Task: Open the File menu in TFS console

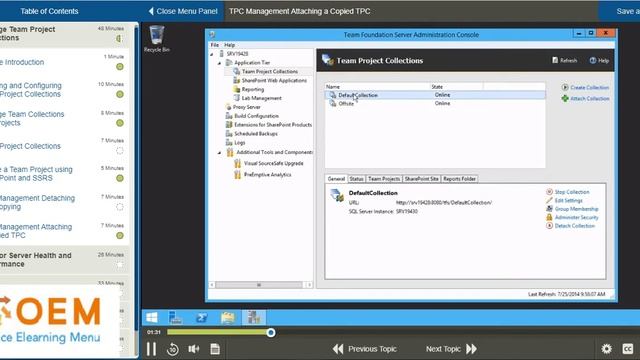Action: [215, 45]
